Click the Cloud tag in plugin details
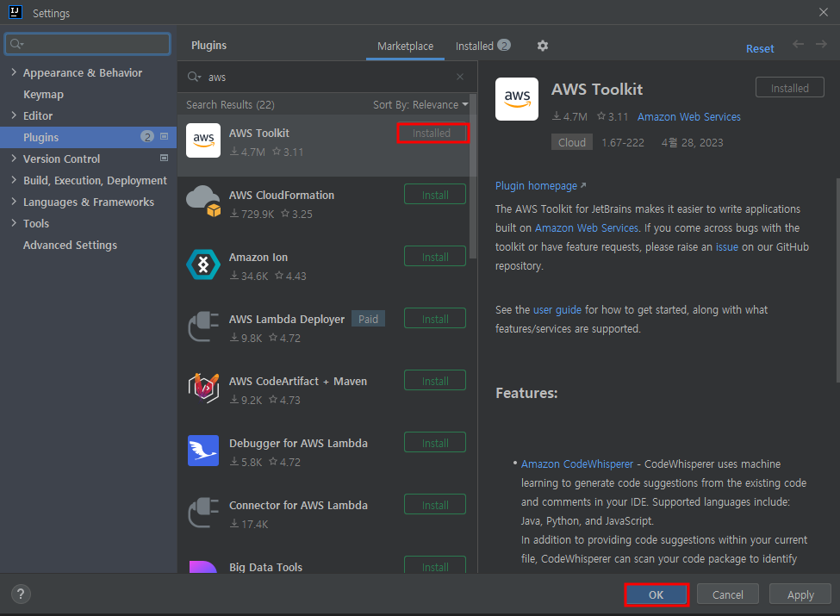The image size is (840, 616). coord(571,142)
